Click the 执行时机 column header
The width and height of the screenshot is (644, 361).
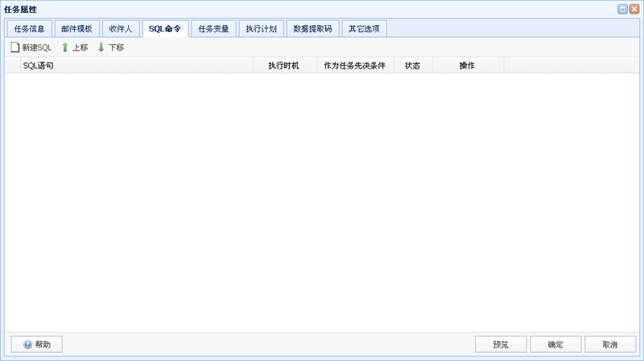[283, 65]
